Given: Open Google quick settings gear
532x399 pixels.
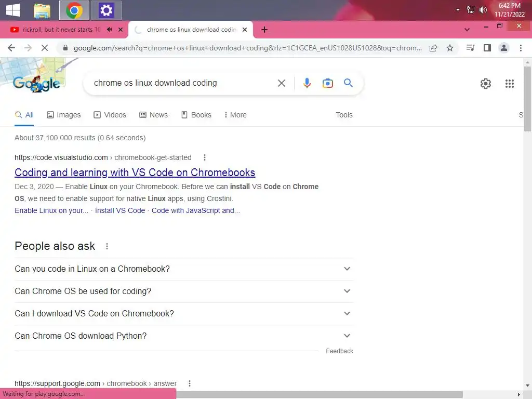Looking at the screenshot, I should (486, 84).
